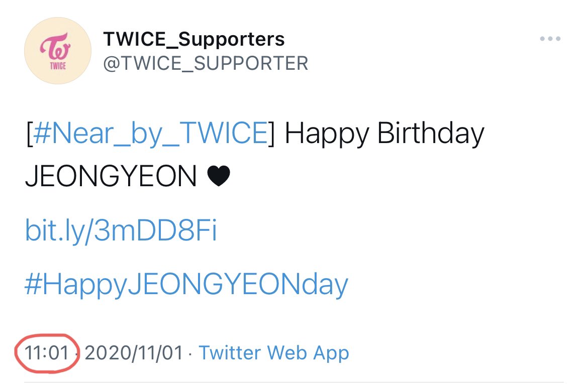Click the black heart emoji after JEONGYEON
The image size is (588, 384).
219,176
